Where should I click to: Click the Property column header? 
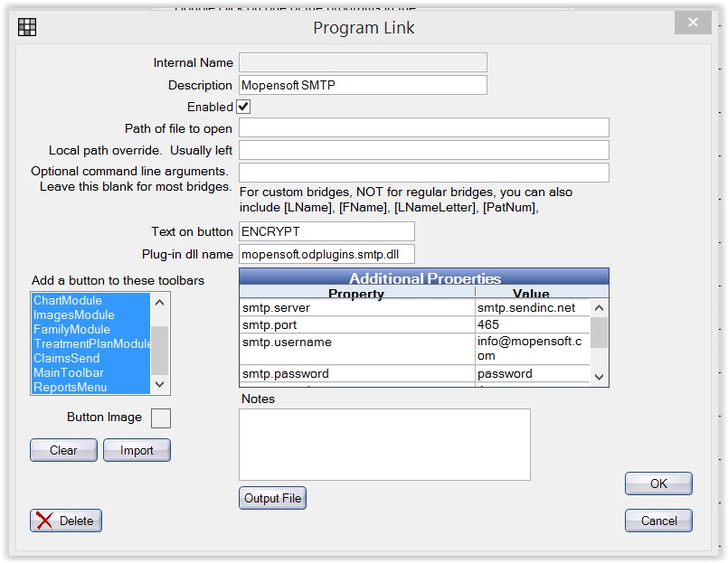(356, 293)
